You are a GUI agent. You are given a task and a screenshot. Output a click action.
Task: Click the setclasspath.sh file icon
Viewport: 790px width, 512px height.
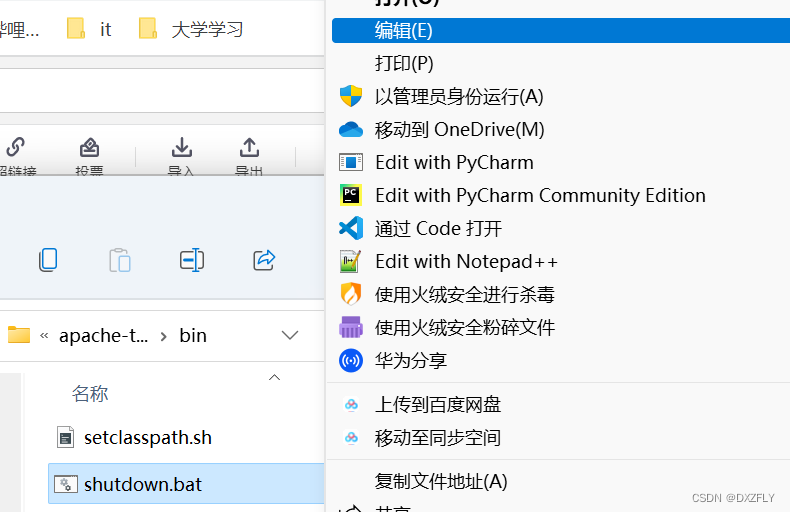[x=65, y=437]
